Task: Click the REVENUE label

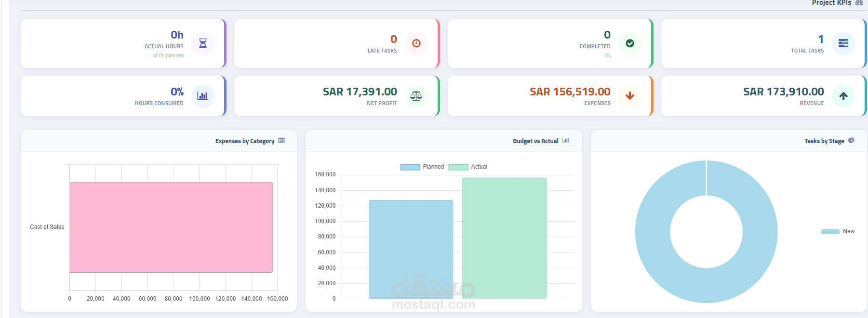Action: [812, 103]
